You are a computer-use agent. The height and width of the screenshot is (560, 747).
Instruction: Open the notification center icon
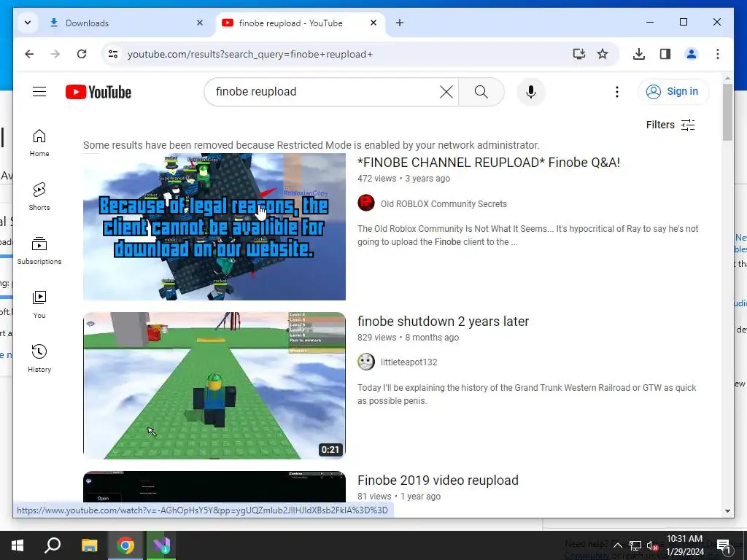tap(724, 545)
